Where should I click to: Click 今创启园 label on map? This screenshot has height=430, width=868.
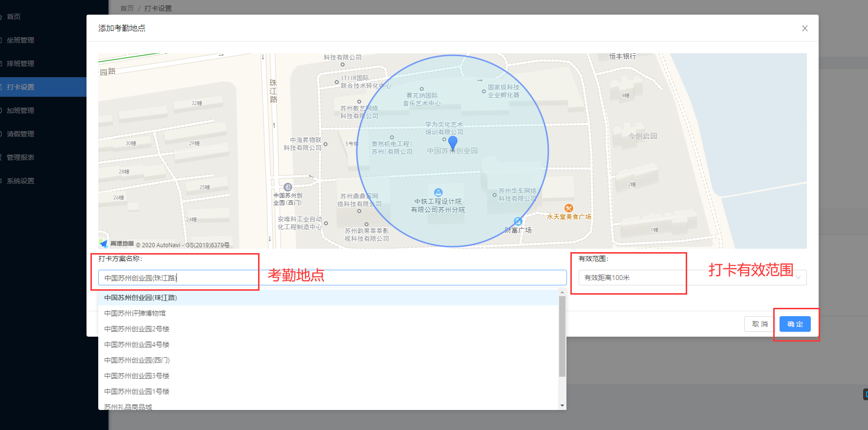(x=643, y=136)
